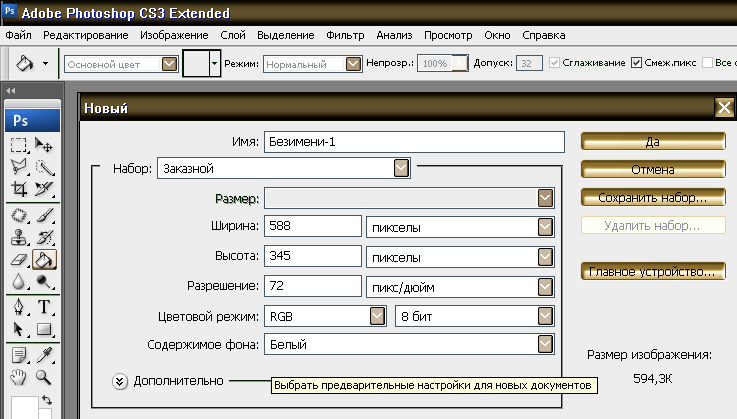The height and width of the screenshot is (419, 737).
Task: Select the Rectangle shape tool
Action: pos(44,329)
